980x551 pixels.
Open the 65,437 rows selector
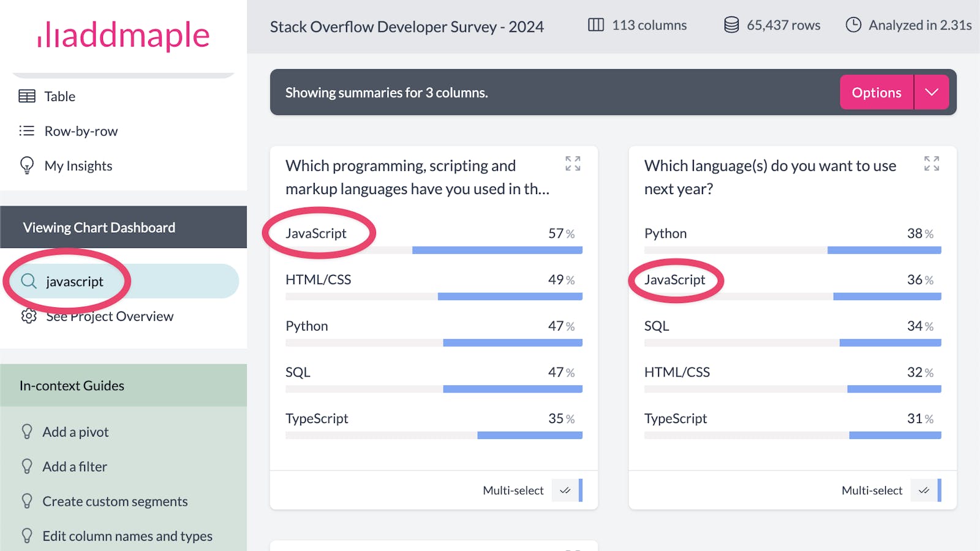tap(772, 25)
